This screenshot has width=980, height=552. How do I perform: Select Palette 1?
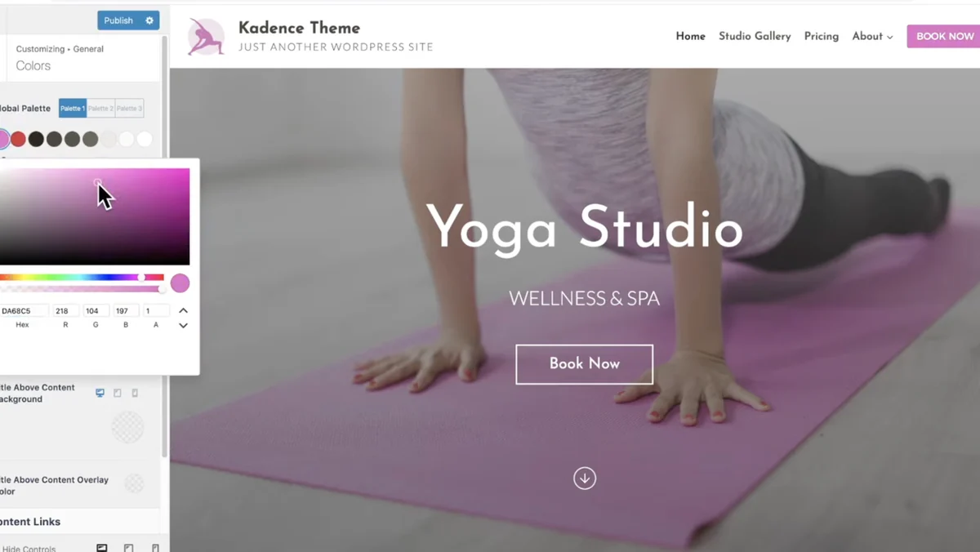pos(73,108)
